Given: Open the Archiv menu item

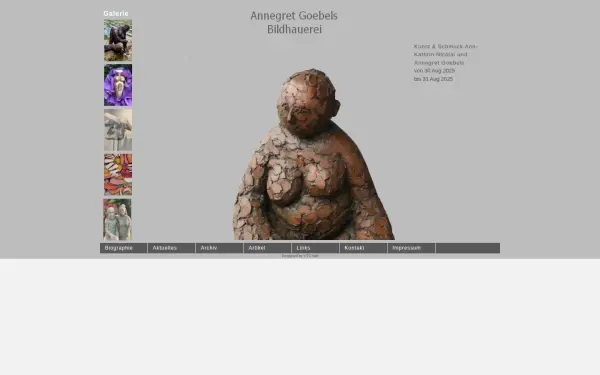Looking at the screenshot, I should pos(220,248).
